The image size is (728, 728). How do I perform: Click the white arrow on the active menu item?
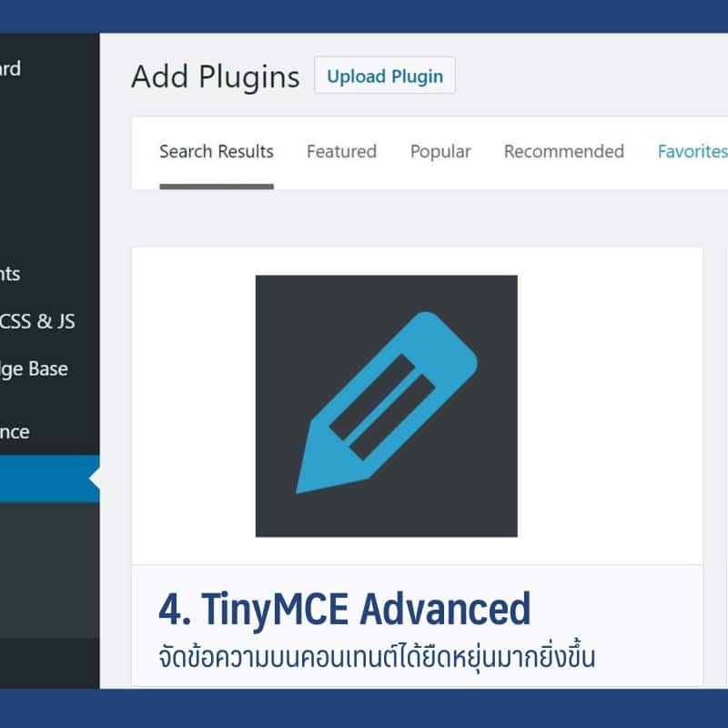click(95, 479)
